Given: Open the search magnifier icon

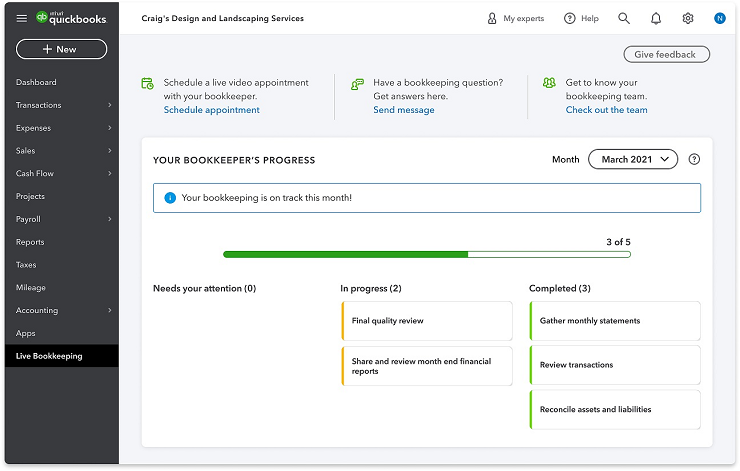Looking at the screenshot, I should coord(624,18).
